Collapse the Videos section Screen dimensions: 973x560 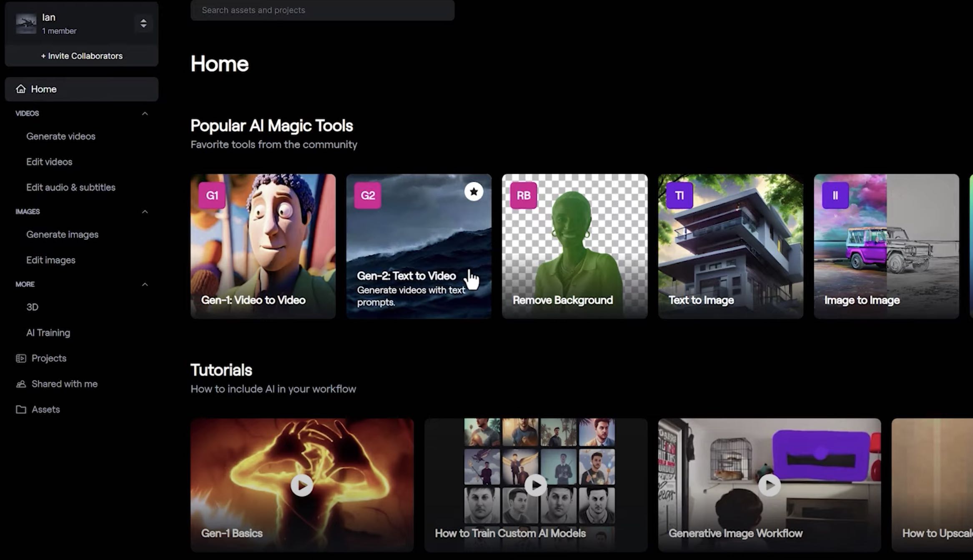click(145, 113)
